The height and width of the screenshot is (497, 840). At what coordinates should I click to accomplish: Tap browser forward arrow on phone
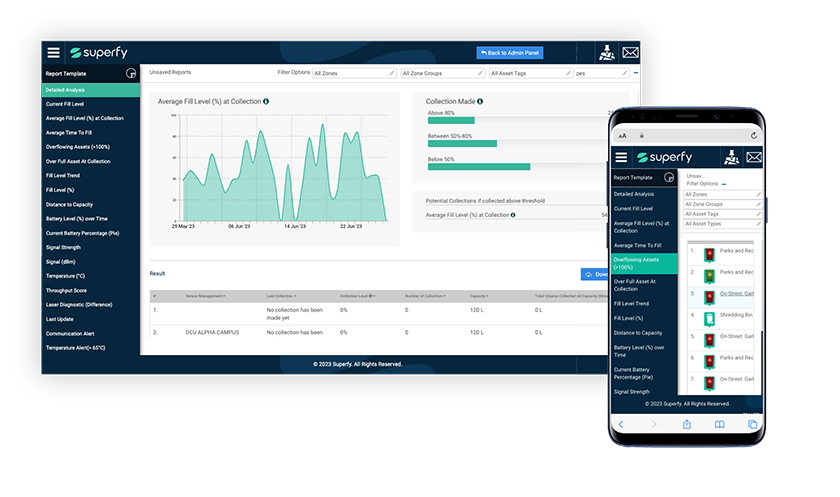click(654, 424)
